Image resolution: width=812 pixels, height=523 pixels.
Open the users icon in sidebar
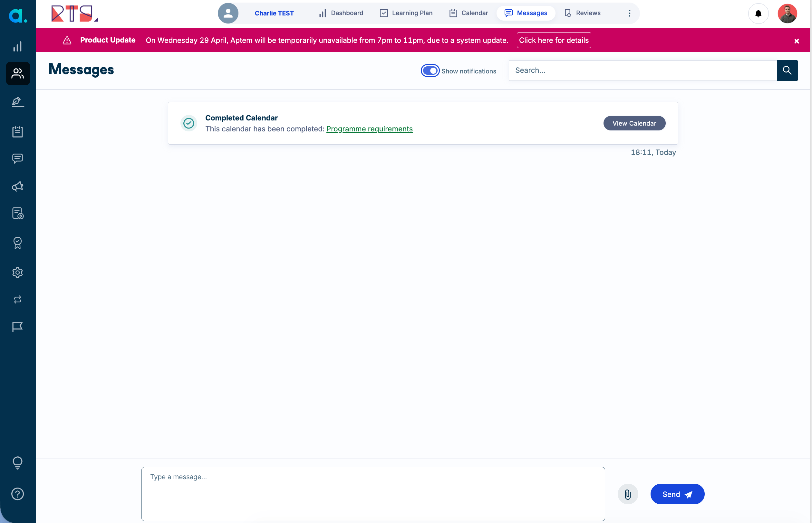(x=18, y=73)
